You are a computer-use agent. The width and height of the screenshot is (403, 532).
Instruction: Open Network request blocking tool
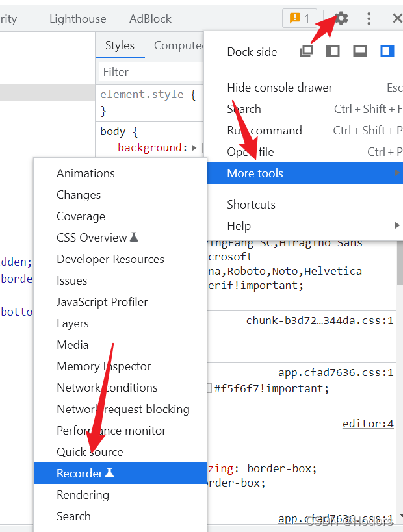pyautogui.click(x=120, y=409)
